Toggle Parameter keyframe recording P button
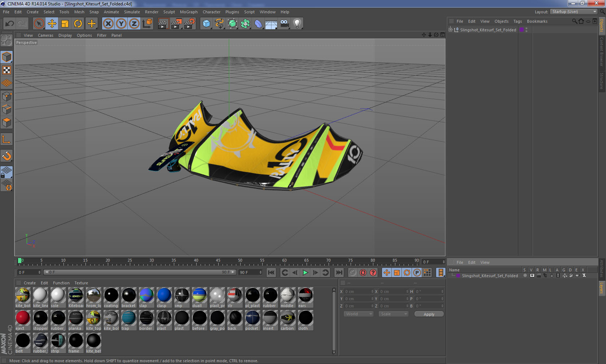 click(417, 272)
